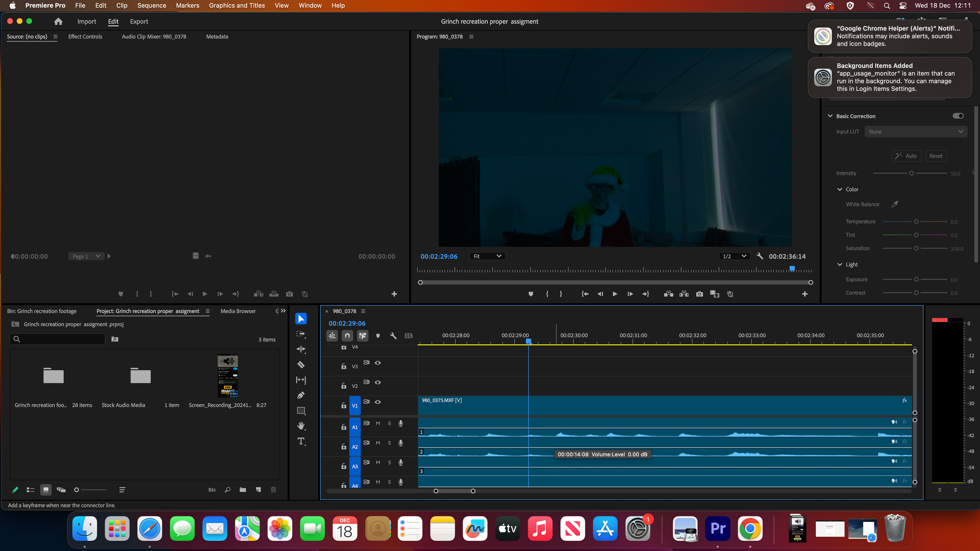Select the Hand tool

(301, 426)
